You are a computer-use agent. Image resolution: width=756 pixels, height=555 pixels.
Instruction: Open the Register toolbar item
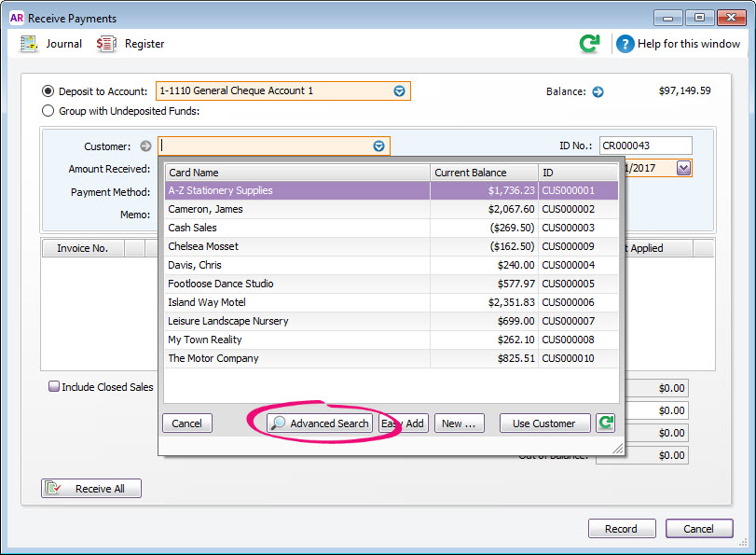point(131,44)
